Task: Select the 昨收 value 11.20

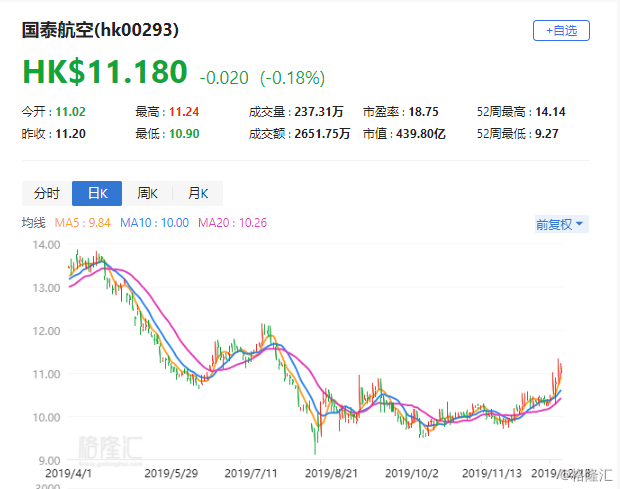Action: tap(70, 134)
